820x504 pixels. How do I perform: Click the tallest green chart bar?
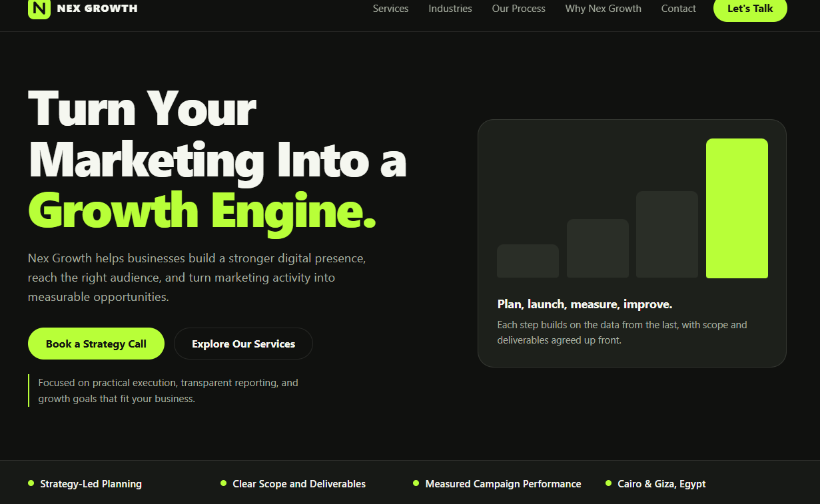[737, 208]
